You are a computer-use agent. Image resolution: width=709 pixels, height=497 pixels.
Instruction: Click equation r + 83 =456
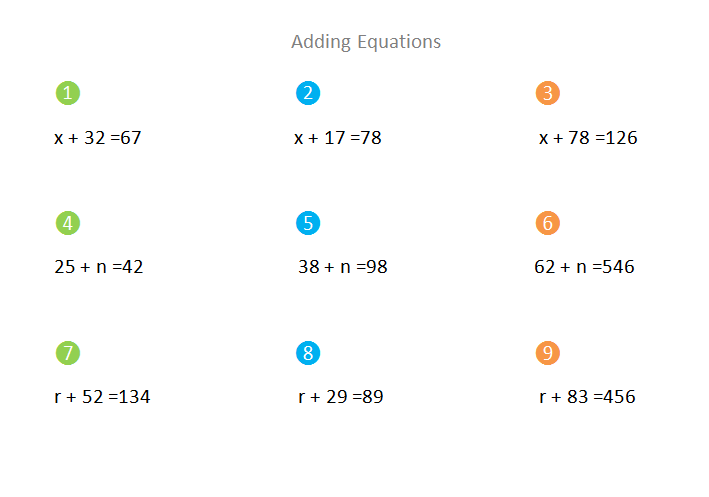[x=587, y=397]
